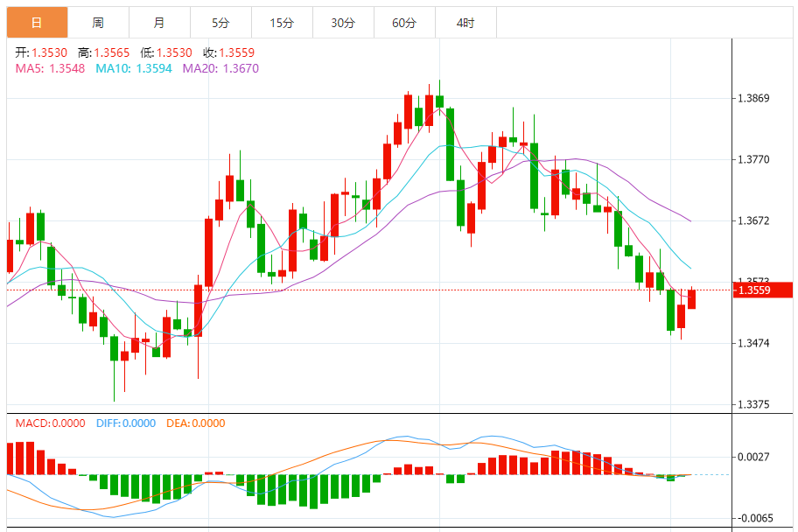Viewport: 798px width, 532px height.
Task: Click the DIFF:0.0000 label
Action: tap(126, 423)
